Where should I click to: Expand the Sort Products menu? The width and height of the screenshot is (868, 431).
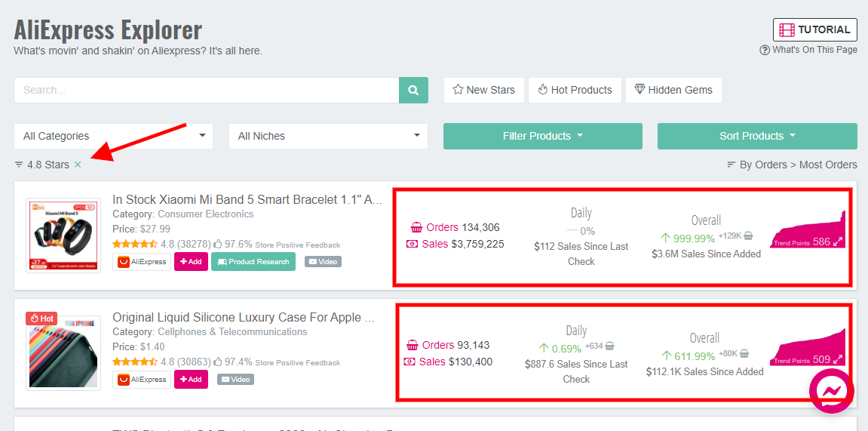coord(757,136)
